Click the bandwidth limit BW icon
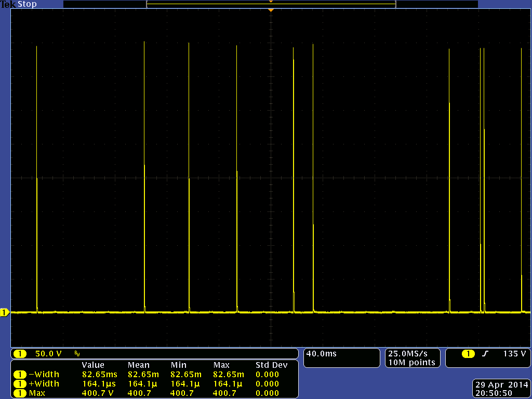The image size is (532, 399). point(77,354)
